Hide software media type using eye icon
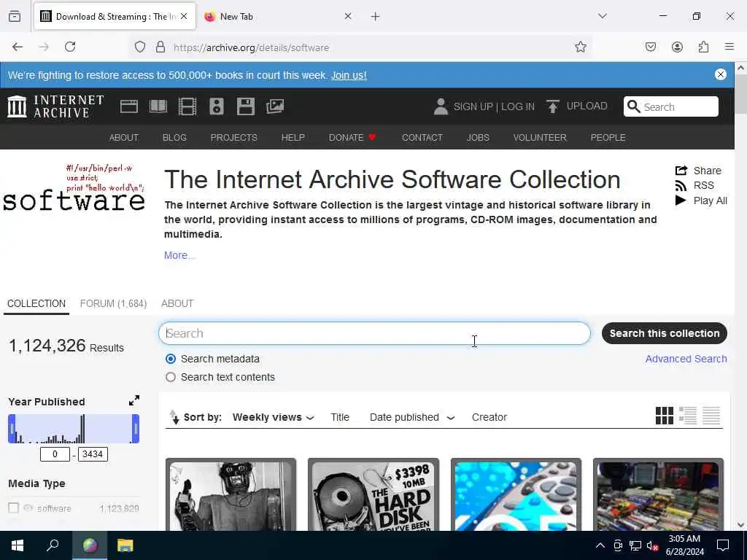Image resolution: width=747 pixels, height=560 pixels. click(x=28, y=508)
